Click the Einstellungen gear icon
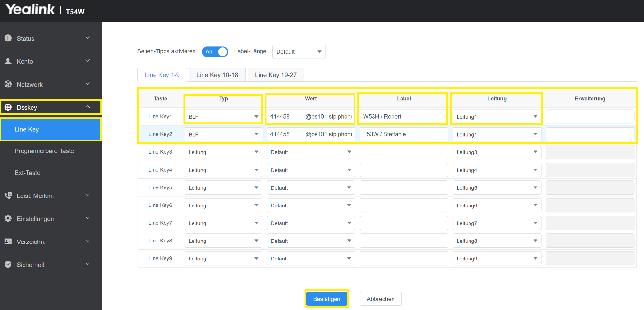Screen dimensions: 644x310 click(8, 218)
